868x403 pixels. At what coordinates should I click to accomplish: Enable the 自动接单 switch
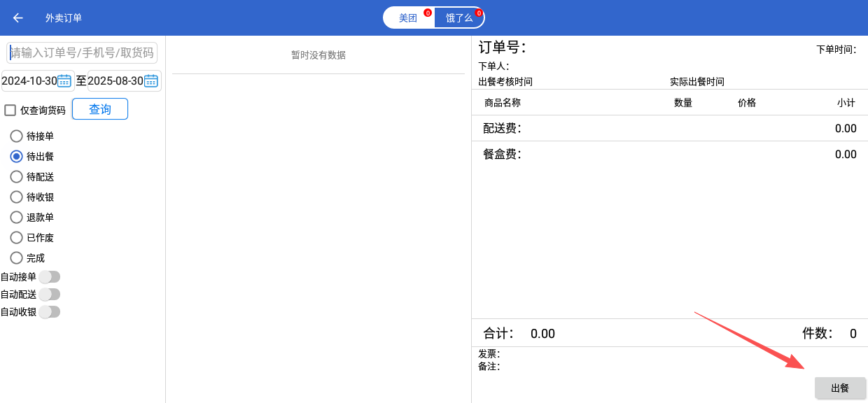49,277
